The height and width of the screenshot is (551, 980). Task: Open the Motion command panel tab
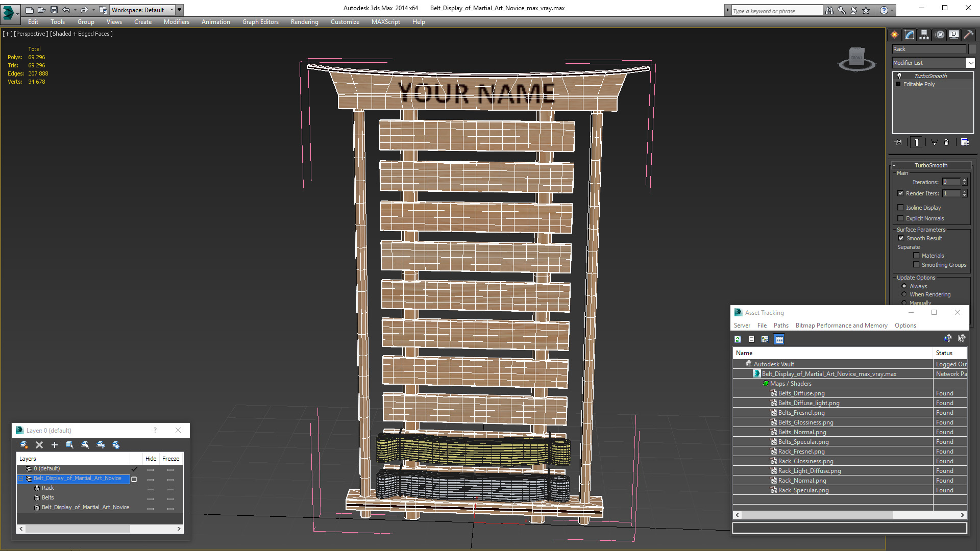[x=939, y=35]
